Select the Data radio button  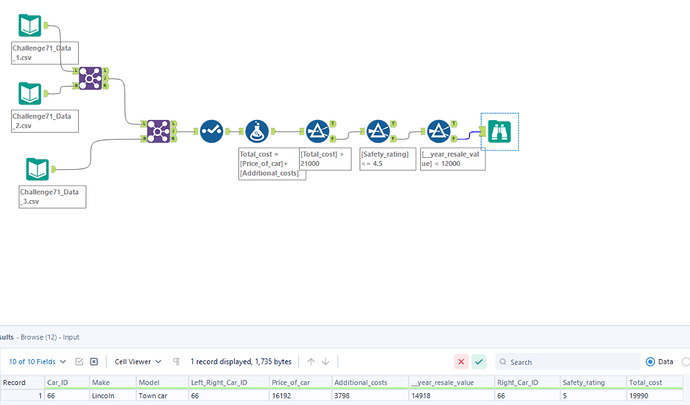click(650, 362)
